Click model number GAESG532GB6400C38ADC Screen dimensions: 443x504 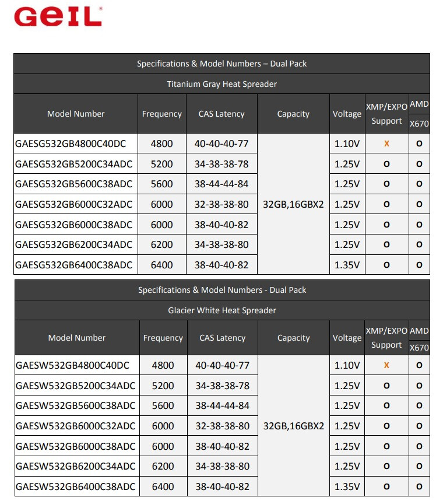tap(73, 265)
